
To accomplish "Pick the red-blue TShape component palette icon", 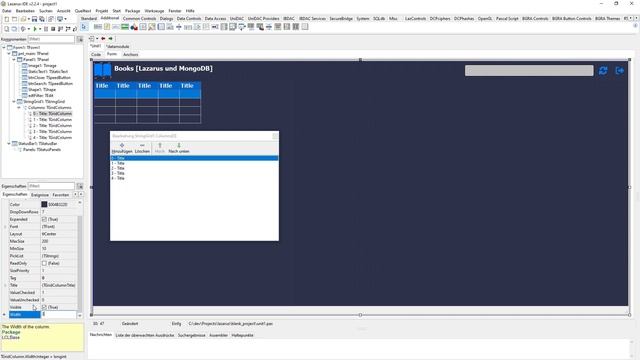I will (134, 27).
